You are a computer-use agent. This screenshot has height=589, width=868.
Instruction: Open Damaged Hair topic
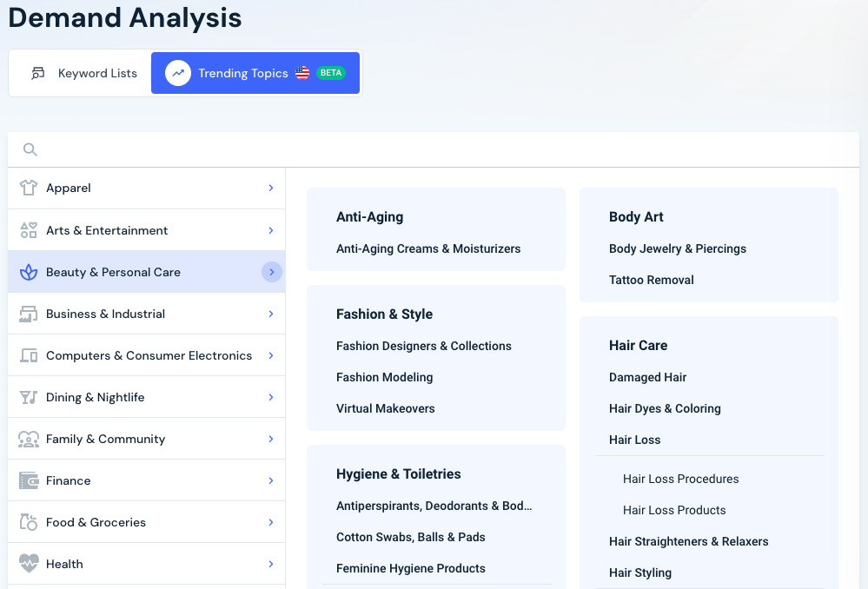click(647, 378)
